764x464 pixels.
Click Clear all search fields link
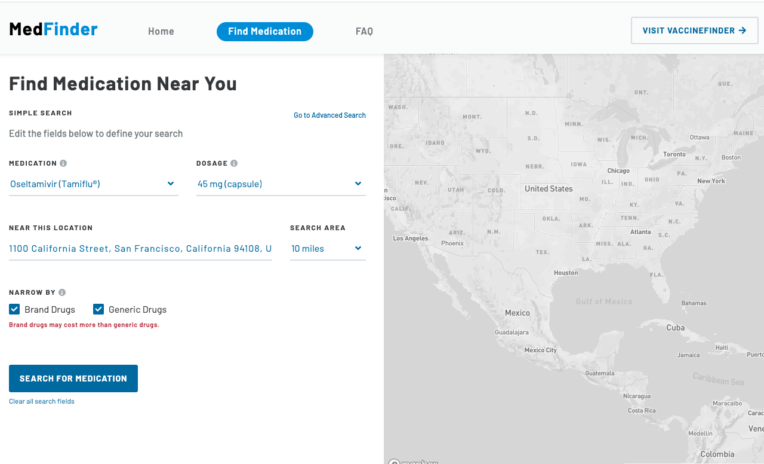coord(41,401)
